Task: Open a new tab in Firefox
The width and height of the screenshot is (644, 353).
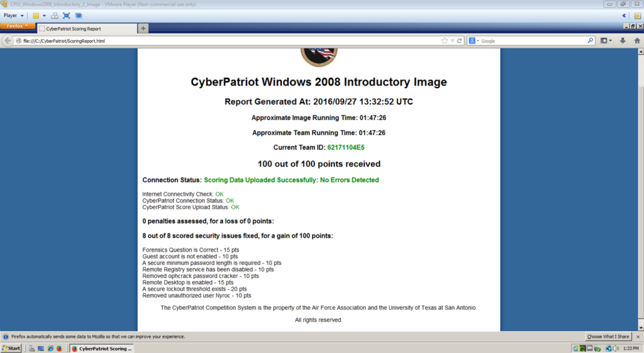Action: pos(143,28)
